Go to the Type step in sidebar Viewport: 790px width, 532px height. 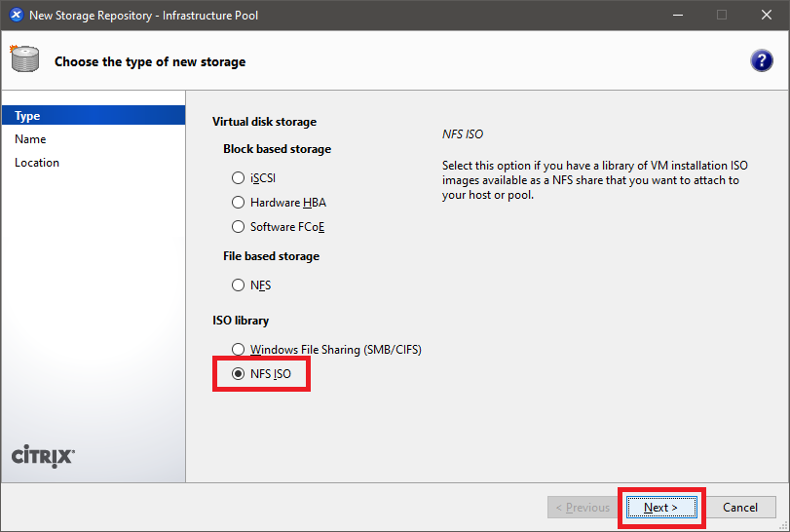28,116
